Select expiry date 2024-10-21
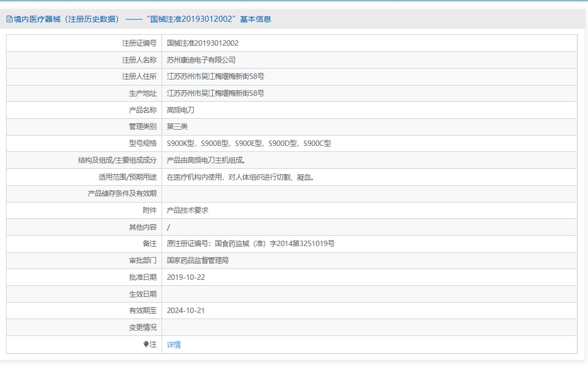Image resolution: width=588 pixels, height=367 pixels. tap(185, 311)
